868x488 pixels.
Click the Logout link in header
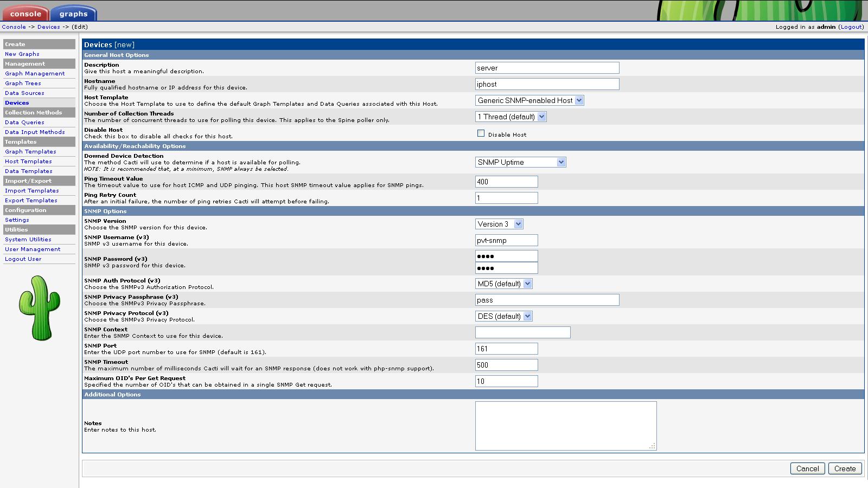pyautogui.click(x=851, y=27)
